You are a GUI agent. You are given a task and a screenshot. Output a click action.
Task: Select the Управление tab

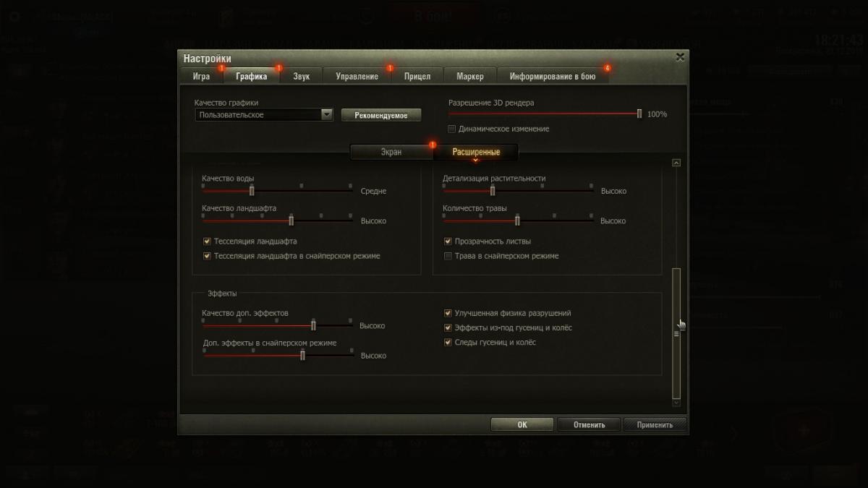tap(357, 76)
